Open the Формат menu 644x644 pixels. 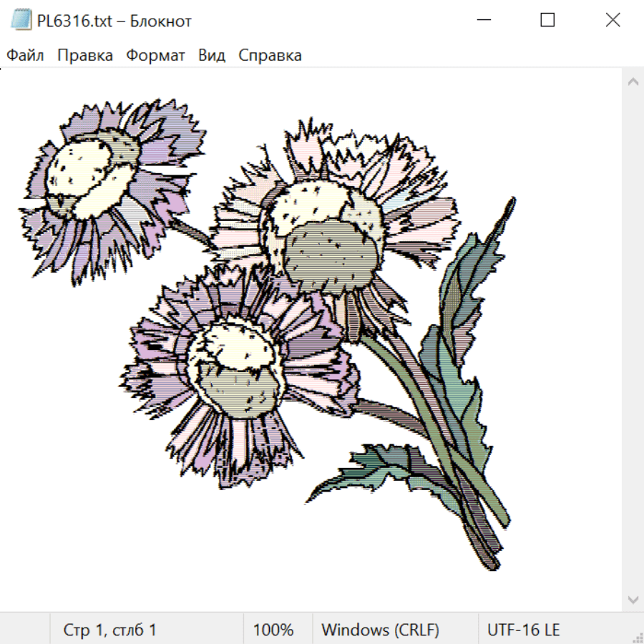(155, 56)
